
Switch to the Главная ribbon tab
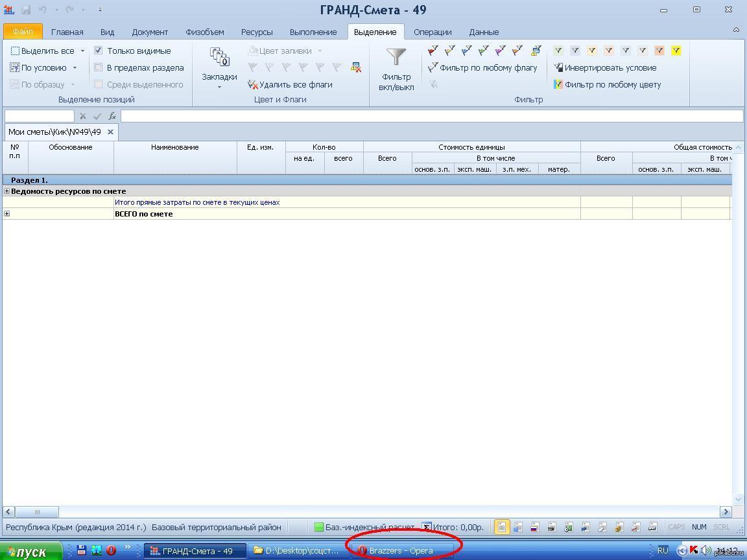pyautogui.click(x=67, y=32)
